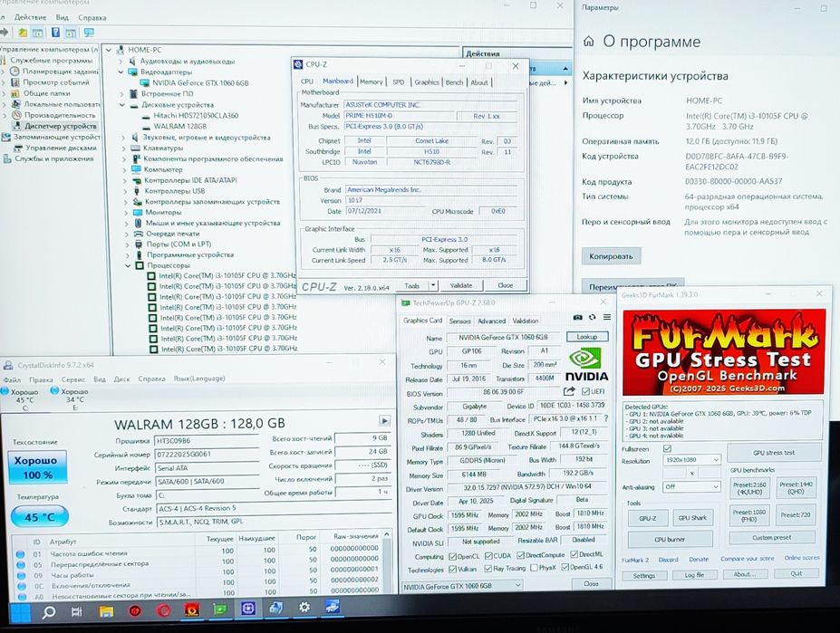Click Lookup button in GPU-Z
The width and height of the screenshot is (840, 633).
(x=587, y=337)
